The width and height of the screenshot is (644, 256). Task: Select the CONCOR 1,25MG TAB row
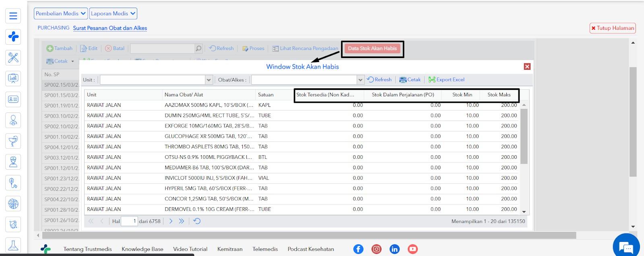(x=302, y=199)
